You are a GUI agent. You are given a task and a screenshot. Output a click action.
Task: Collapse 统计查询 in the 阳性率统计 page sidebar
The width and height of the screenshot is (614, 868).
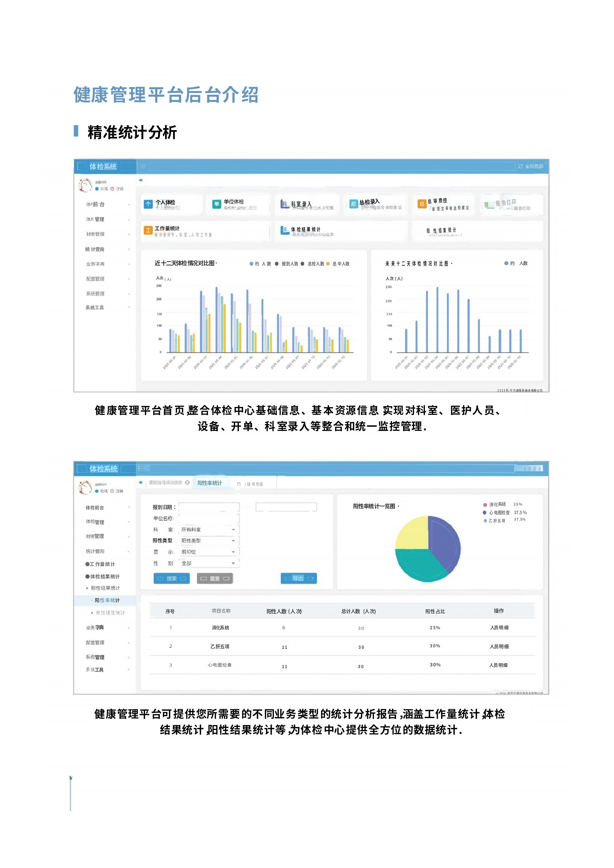tap(107, 552)
